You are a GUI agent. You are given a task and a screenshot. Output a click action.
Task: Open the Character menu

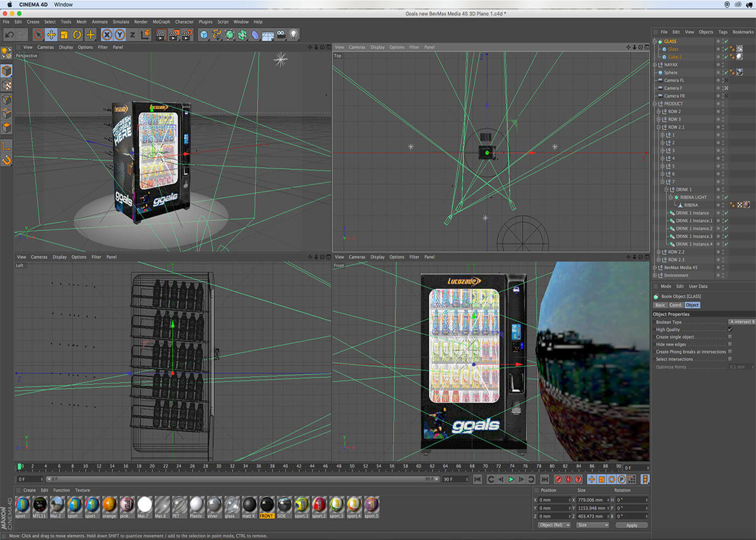pyautogui.click(x=184, y=22)
